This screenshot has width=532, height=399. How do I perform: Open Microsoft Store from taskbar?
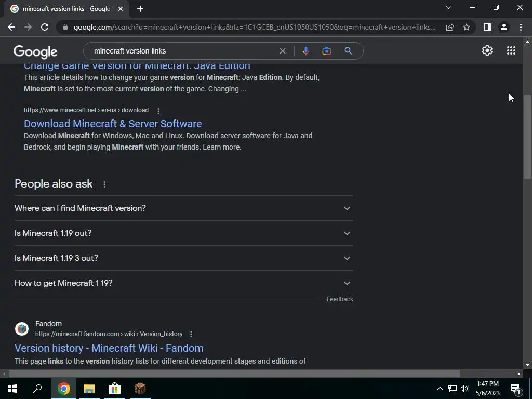[114, 389]
